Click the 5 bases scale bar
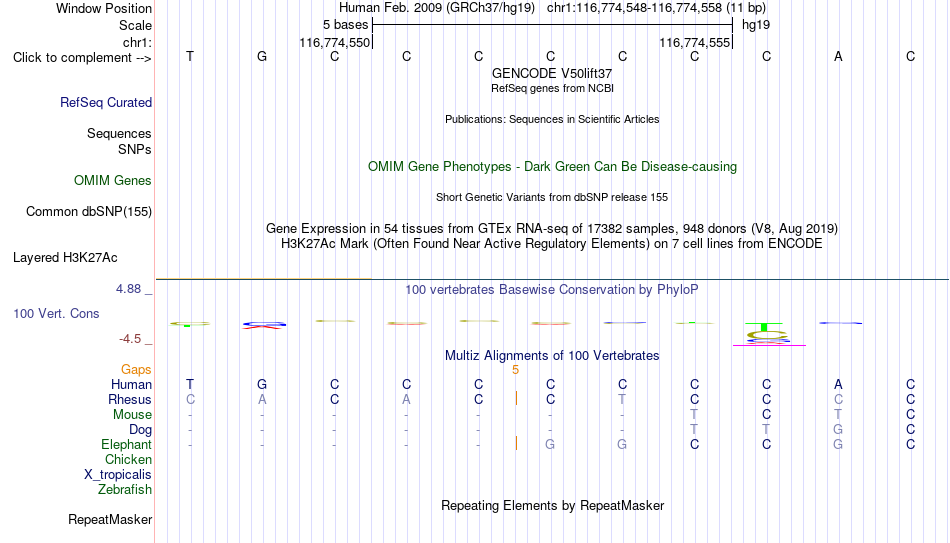950x543 pixels. [x=552, y=25]
